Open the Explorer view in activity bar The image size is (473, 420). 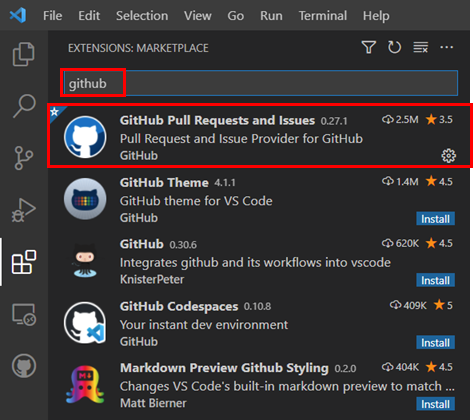(23, 54)
